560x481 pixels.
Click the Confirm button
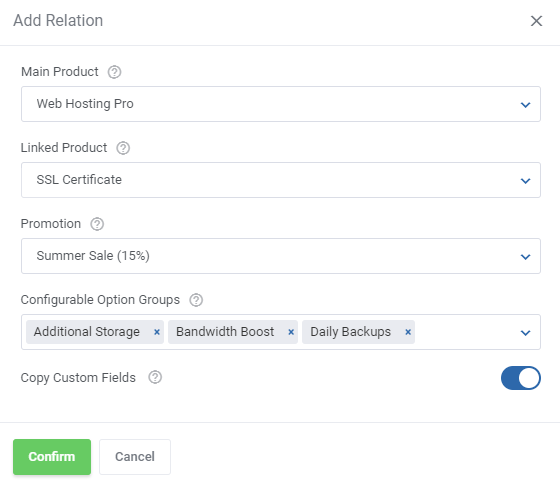[52, 457]
